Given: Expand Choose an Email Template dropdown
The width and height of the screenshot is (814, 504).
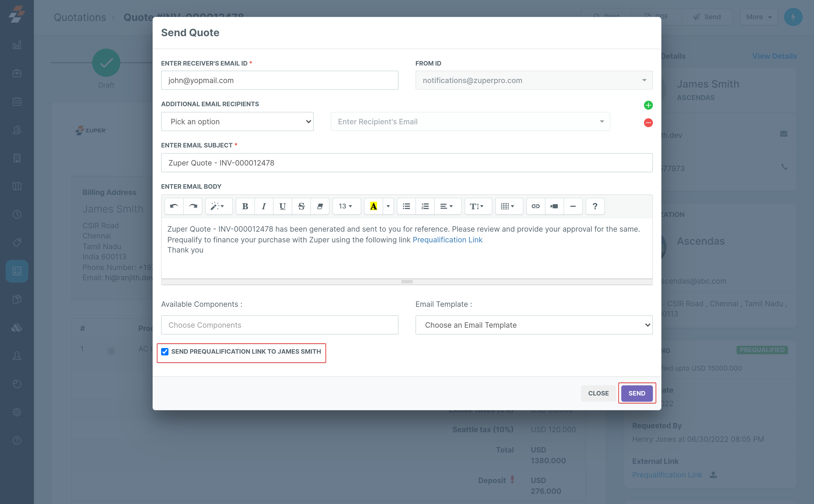Looking at the screenshot, I should click(x=534, y=325).
